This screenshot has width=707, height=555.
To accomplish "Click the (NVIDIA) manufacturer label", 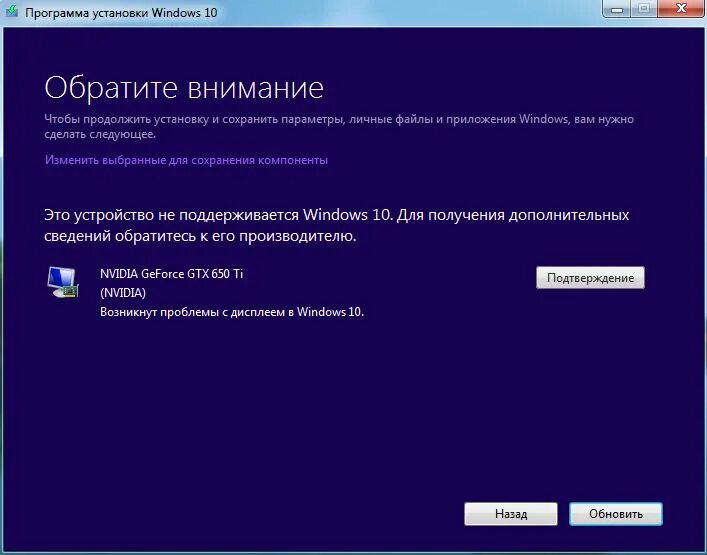I will click(x=123, y=293).
